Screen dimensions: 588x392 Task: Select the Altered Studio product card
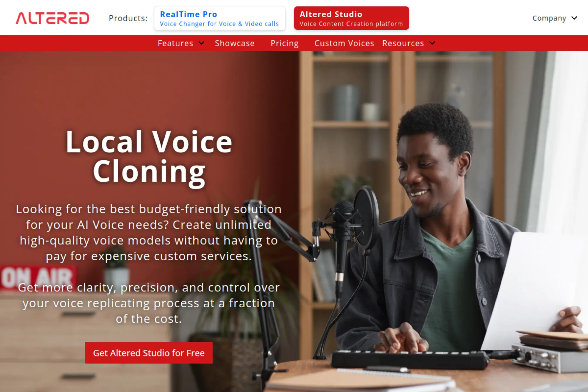click(x=351, y=18)
